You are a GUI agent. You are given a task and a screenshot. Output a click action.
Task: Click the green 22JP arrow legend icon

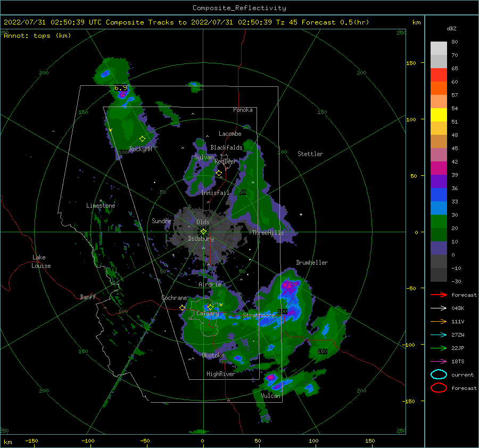pos(439,348)
